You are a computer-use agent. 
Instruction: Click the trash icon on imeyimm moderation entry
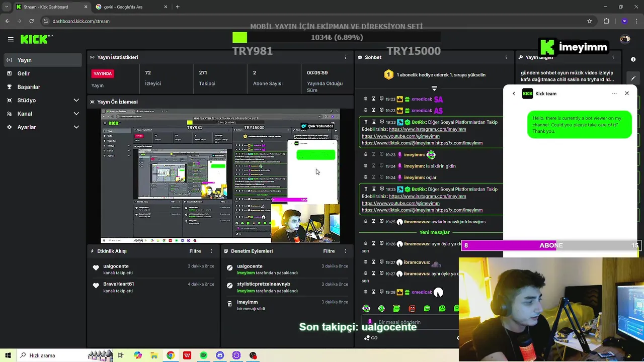230,304
